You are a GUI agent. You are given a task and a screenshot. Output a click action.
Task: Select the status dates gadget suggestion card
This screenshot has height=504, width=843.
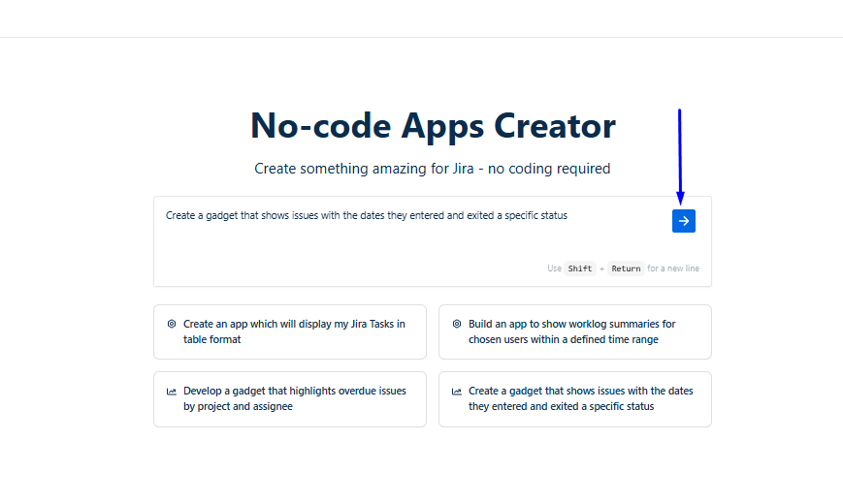click(x=574, y=398)
